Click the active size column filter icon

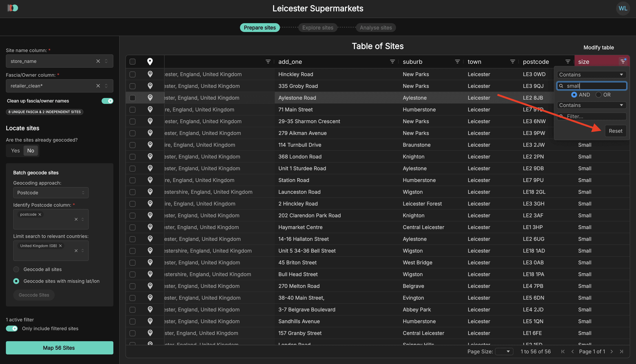click(623, 61)
